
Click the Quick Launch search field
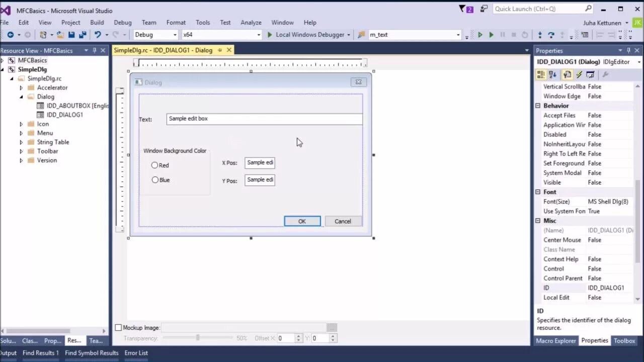[538, 9]
